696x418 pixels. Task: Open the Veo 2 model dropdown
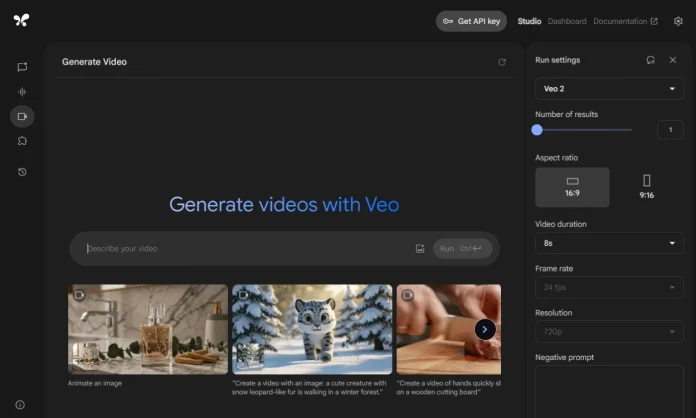609,89
